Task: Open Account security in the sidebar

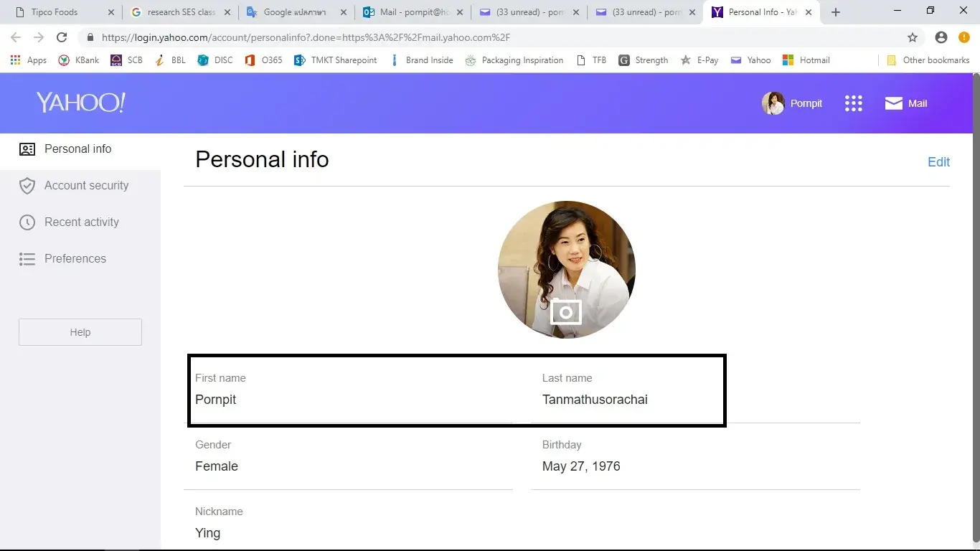Action: [86, 186]
